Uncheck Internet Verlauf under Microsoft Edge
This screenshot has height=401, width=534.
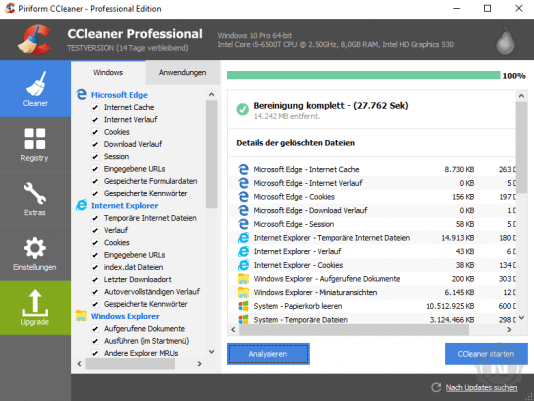point(95,120)
